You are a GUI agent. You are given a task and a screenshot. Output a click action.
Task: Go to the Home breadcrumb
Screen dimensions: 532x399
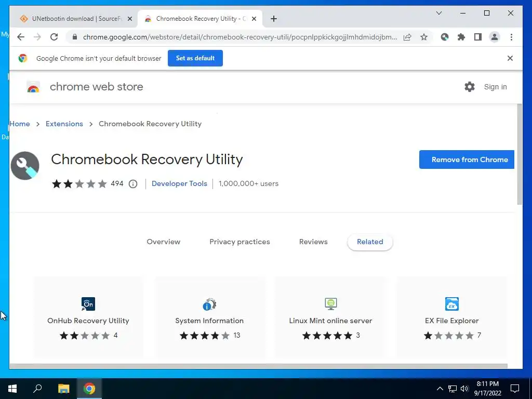pos(20,124)
